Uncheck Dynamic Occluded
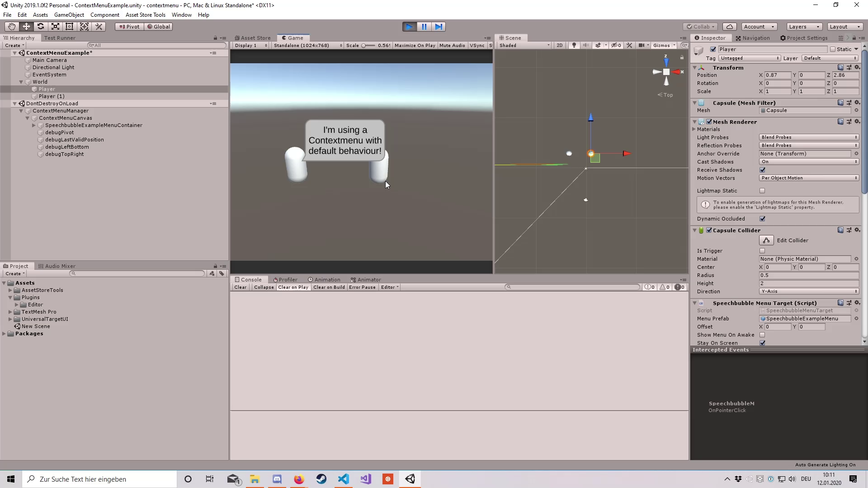Screen dimensions: 868x488 763,219
